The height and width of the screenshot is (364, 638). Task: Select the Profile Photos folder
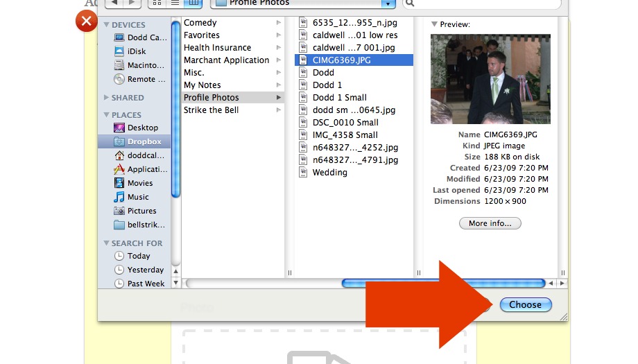[232, 98]
